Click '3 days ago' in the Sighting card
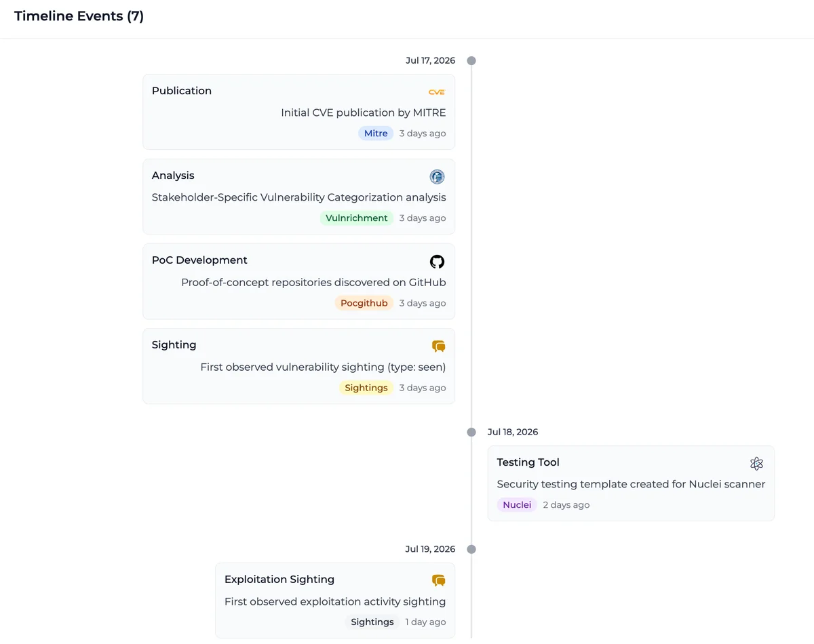Image resolution: width=814 pixels, height=644 pixels. 423,388
